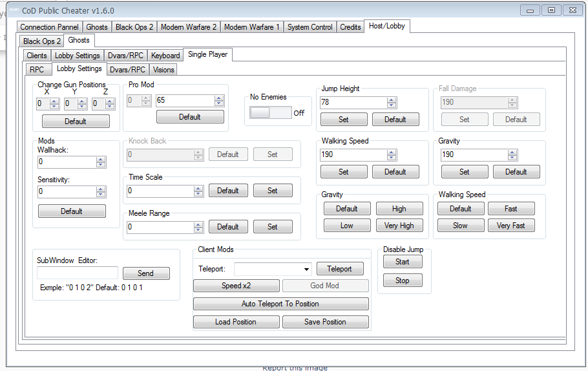Select the Modern Warfare 1 tab

[x=251, y=27]
